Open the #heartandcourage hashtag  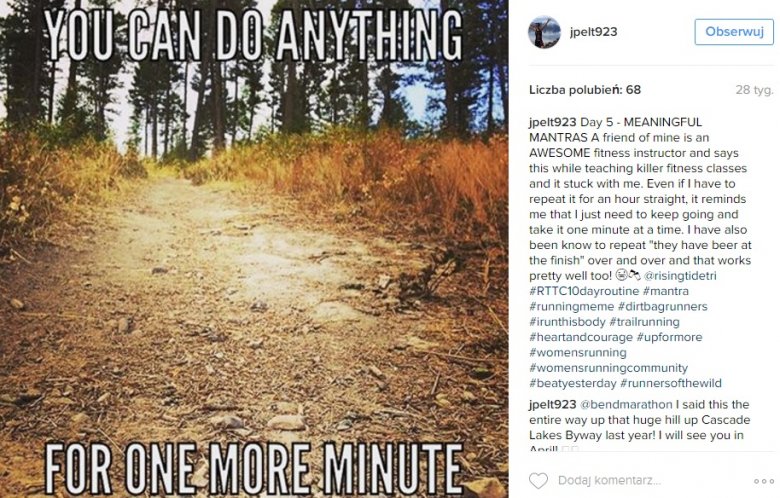coord(582,337)
